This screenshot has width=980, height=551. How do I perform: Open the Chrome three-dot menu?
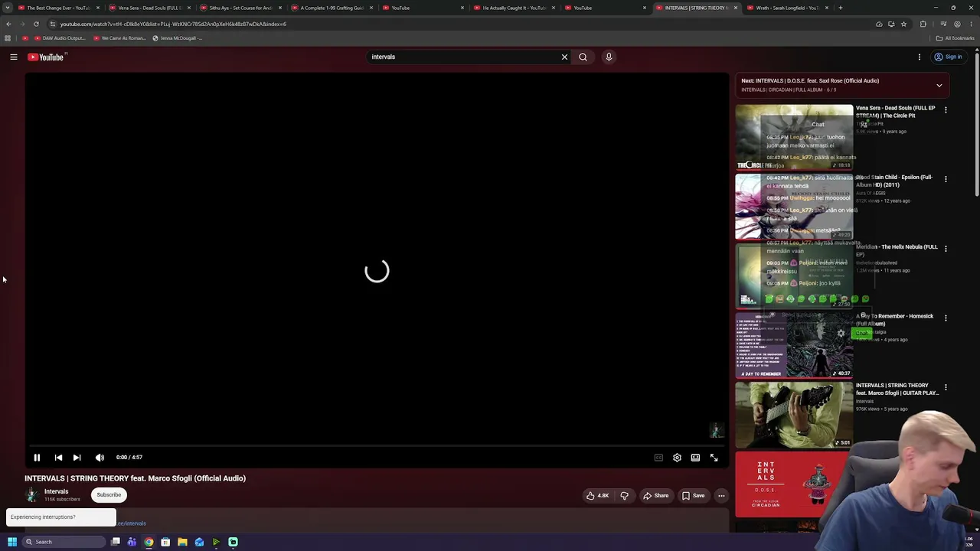click(971, 24)
